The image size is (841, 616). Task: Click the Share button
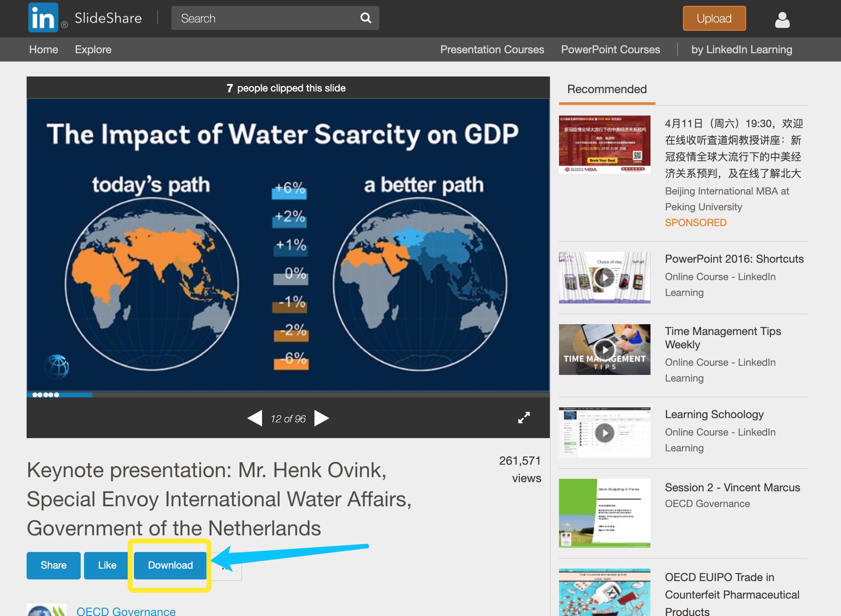[x=54, y=565]
